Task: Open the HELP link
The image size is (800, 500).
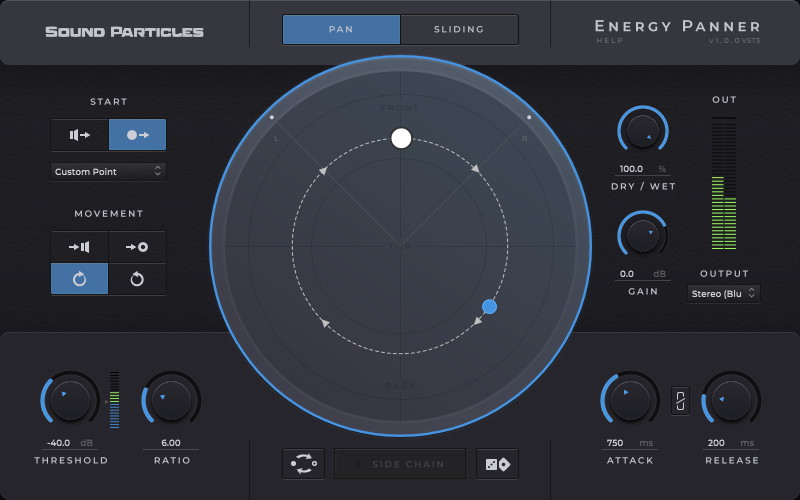Action: (x=610, y=41)
